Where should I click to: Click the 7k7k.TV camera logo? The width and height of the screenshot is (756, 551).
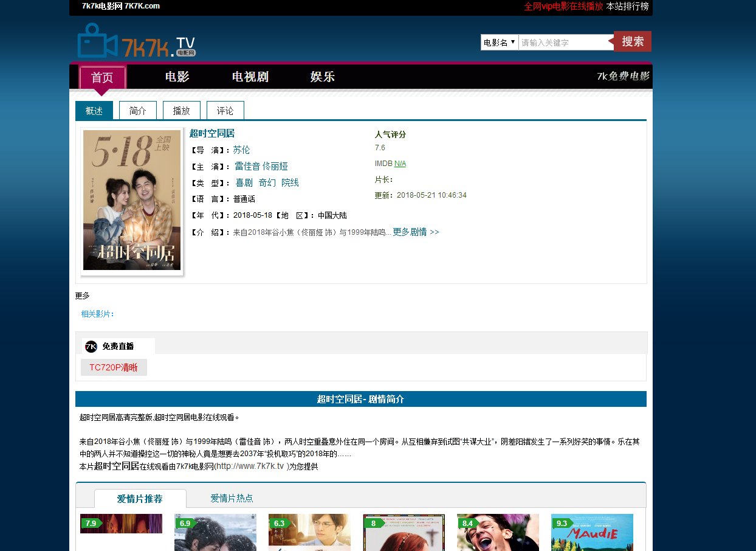137,41
